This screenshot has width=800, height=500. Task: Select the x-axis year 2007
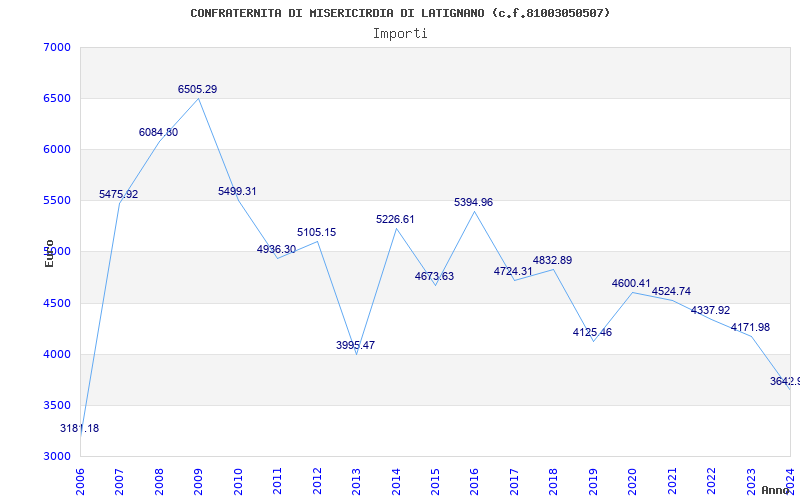point(120,481)
